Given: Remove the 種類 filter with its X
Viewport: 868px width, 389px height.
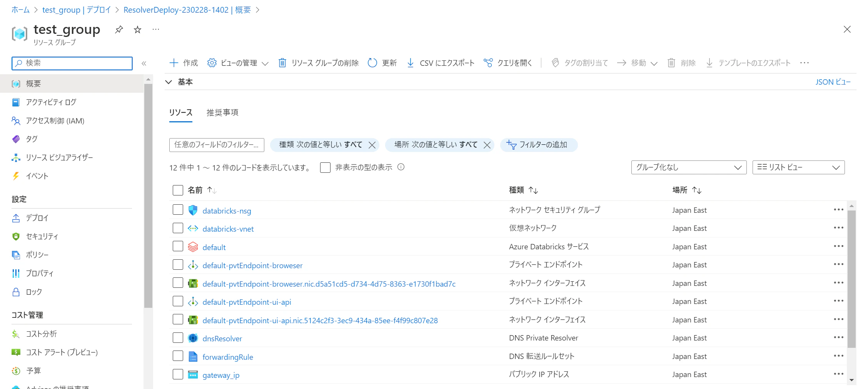Looking at the screenshot, I should coord(372,145).
